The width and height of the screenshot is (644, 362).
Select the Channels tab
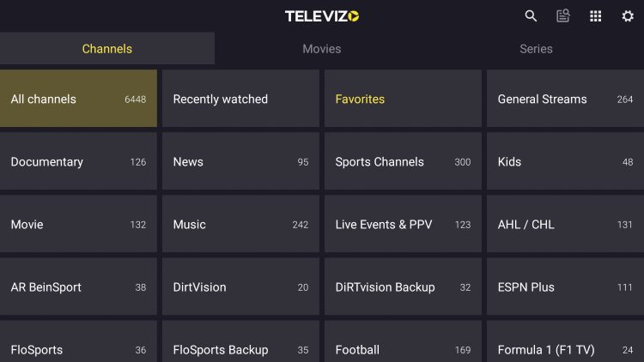pos(107,49)
